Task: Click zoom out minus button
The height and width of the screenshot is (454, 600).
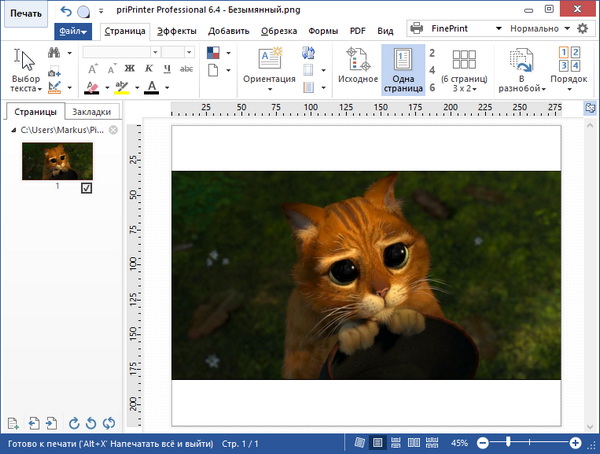Action: tap(483, 443)
